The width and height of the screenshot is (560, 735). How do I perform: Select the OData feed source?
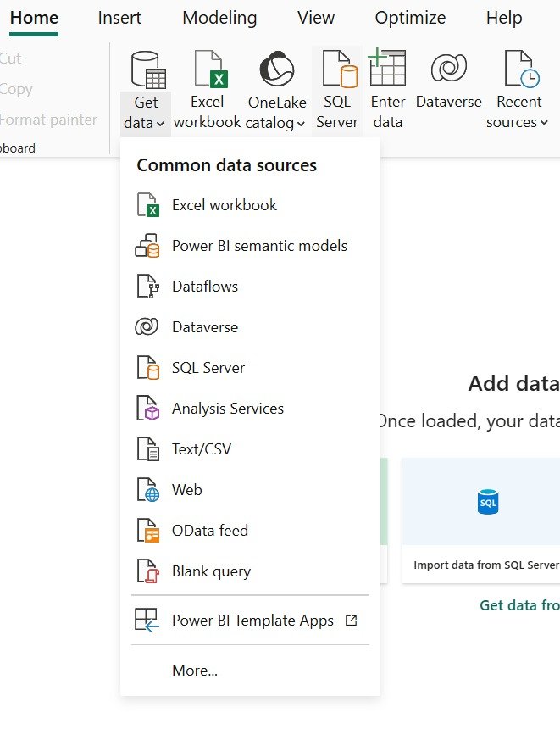pyautogui.click(x=209, y=530)
